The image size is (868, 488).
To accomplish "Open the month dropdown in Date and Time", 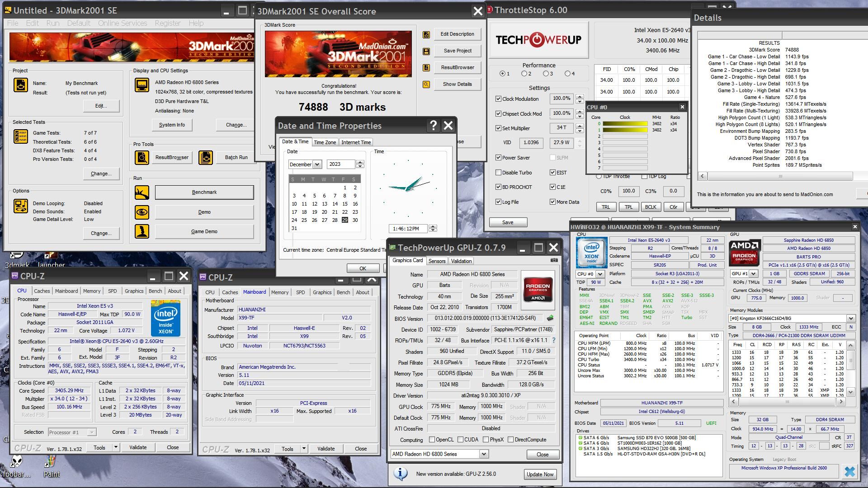I will (317, 164).
